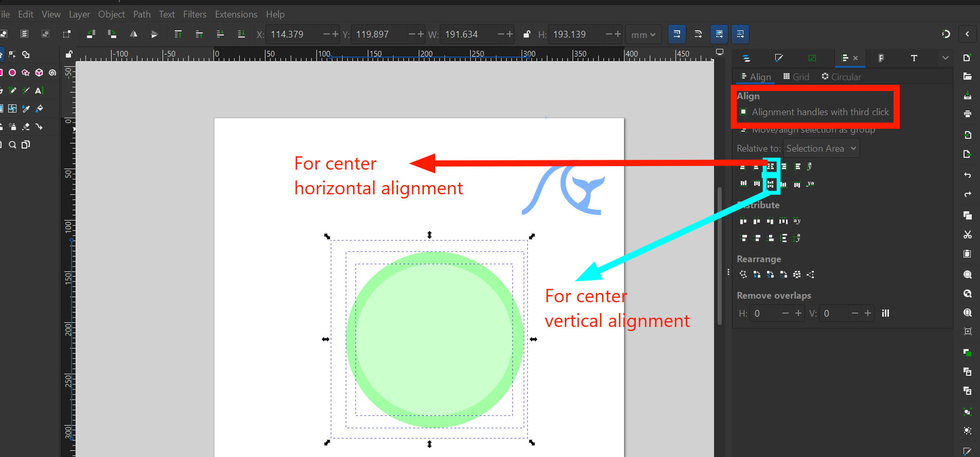Image resolution: width=980 pixels, height=457 pixels.
Task: Click the Cut scissors icon
Action: click(968, 234)
